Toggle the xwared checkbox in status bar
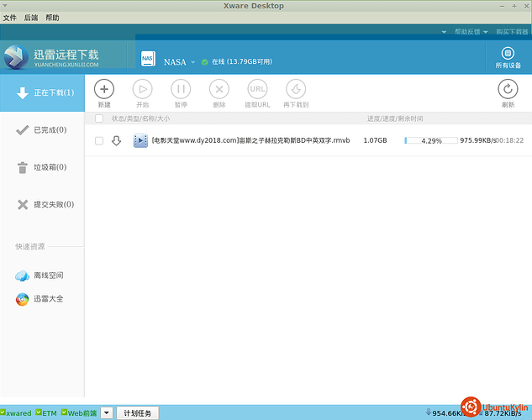This screenshot has height=420, width=532. pos(3,412)
